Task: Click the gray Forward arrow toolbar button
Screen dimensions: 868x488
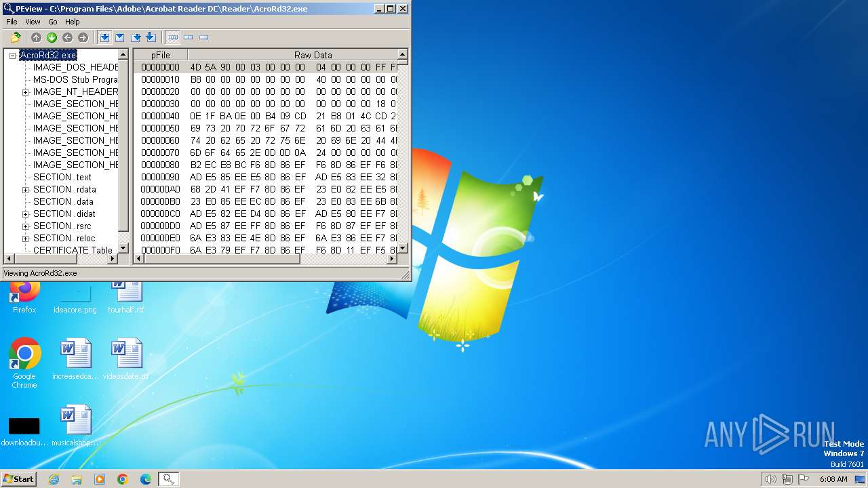Action: pos(83,37)
